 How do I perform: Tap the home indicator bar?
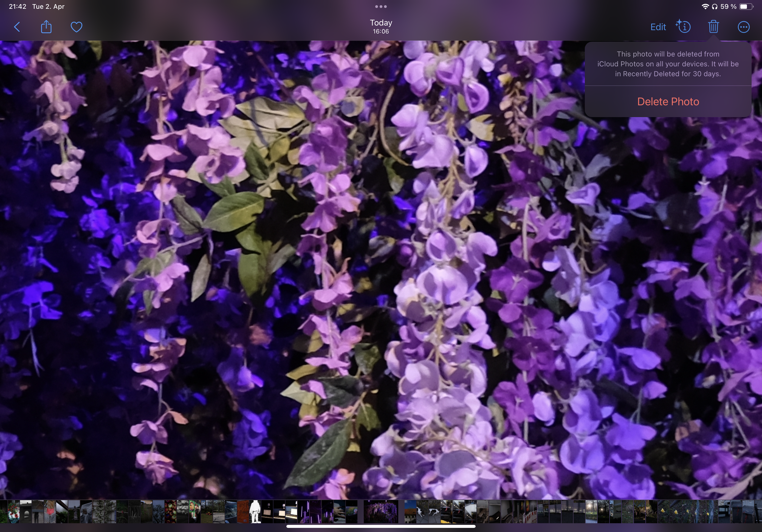(381, 526)
